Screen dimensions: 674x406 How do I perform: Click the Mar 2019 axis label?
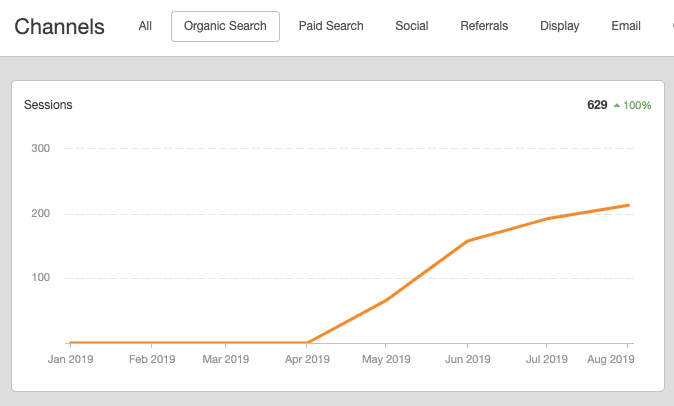click(228, 359)
